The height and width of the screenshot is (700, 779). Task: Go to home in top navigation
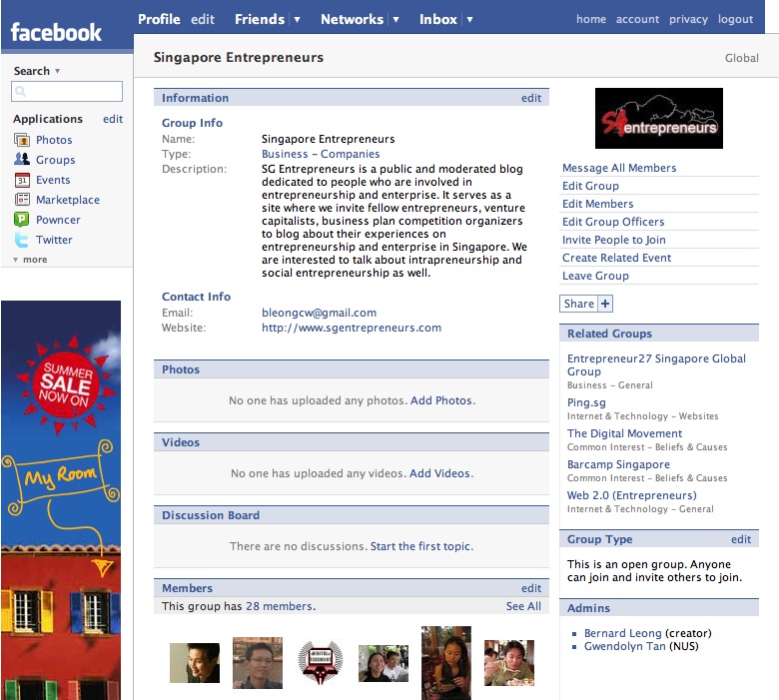[591, 19]
